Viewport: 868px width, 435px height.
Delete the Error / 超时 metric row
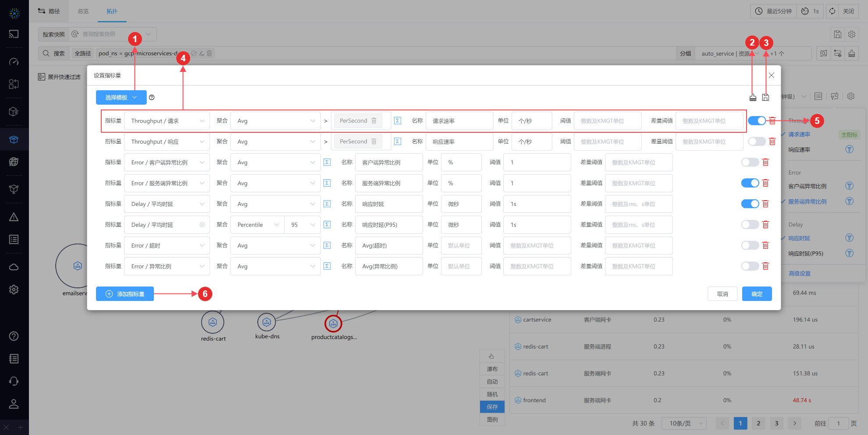click(x=765, y=246)
